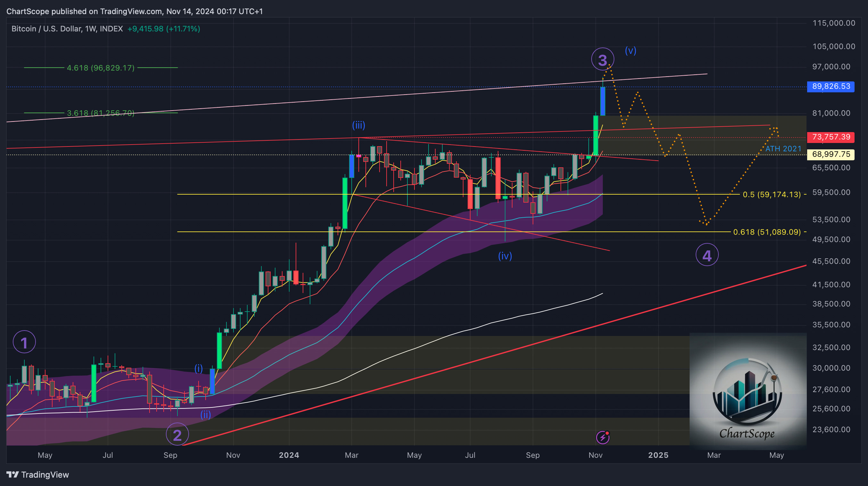Click the blue (iii) sub-wave label
Screen dimensions: 868x486
point(358,125)
